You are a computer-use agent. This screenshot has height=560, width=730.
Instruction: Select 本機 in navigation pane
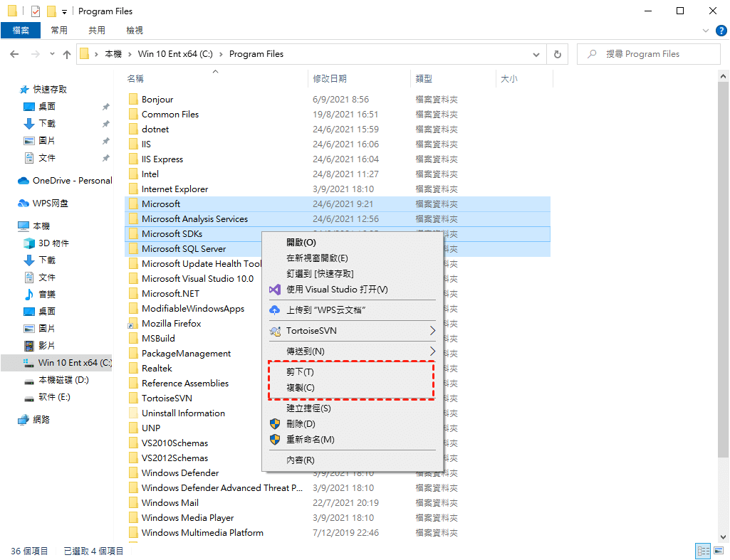tap(34, 226)
